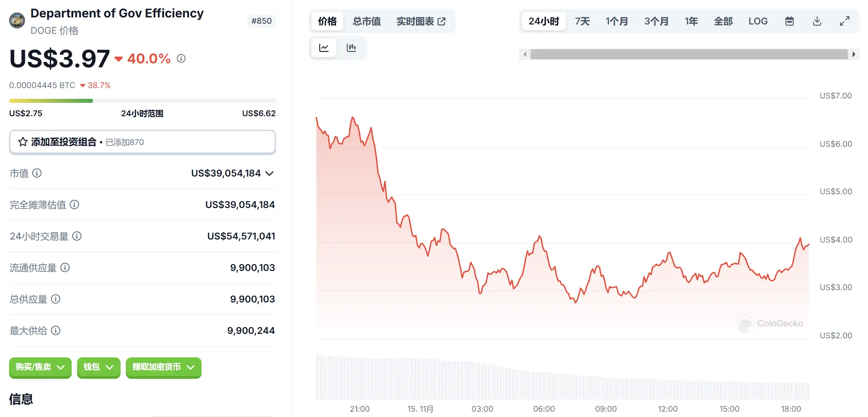This screenshot has height=417, width=868.
Task: Click the chart scrollbar right arrow
Action: click(854, 54)
